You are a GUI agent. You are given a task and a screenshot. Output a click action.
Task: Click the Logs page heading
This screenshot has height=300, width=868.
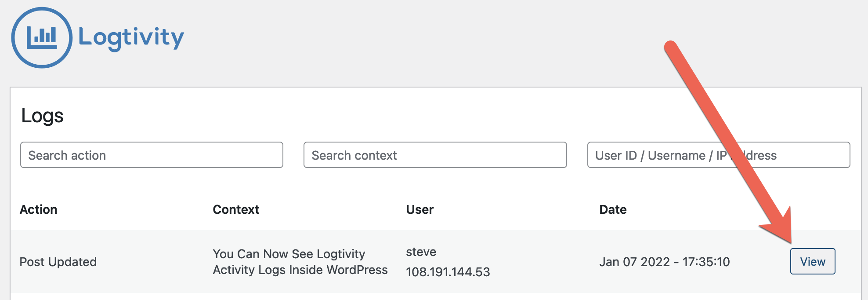[42, 116]
